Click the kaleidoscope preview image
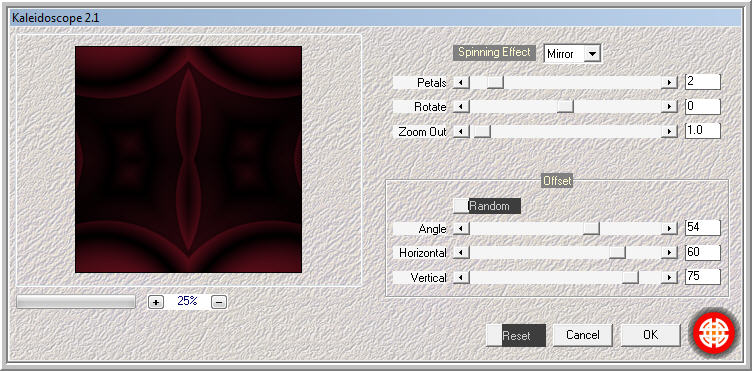752x371 pixels. click(x=188, y=160)
